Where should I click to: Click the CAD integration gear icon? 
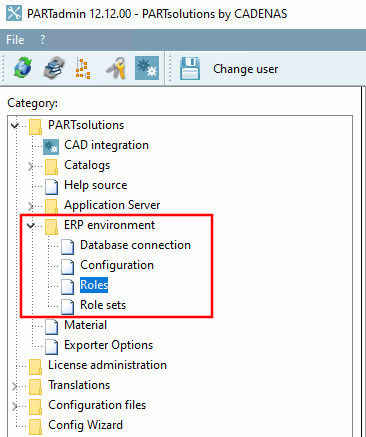(x=51, y=147)
